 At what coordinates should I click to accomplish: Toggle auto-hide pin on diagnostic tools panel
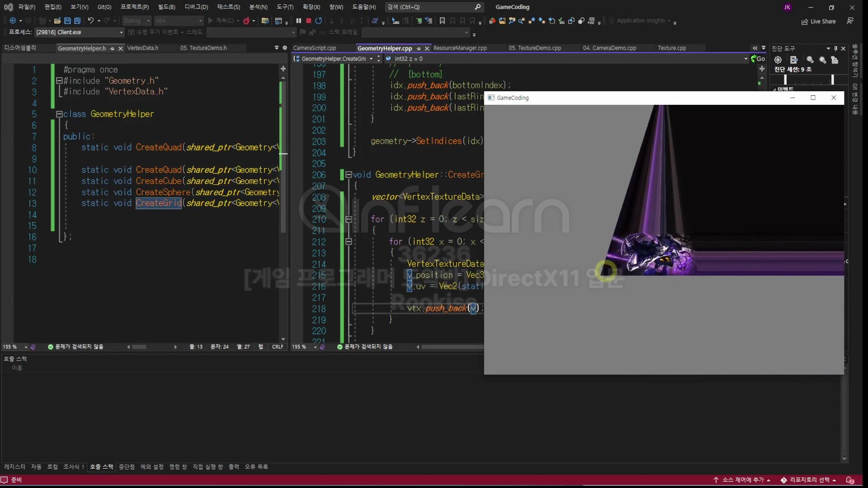tap(835, 48)
